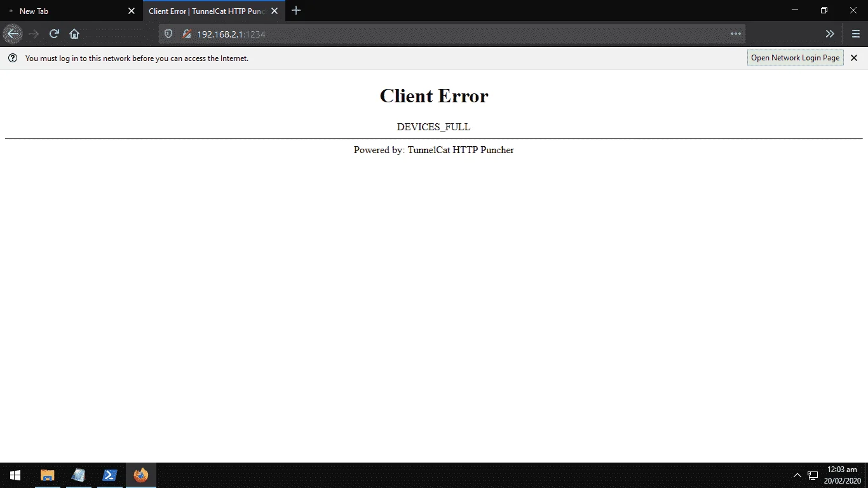The width and height of the screenshot is (868, 488).
Task: Close the New Tab tab
Action: [x=132, y=11]
